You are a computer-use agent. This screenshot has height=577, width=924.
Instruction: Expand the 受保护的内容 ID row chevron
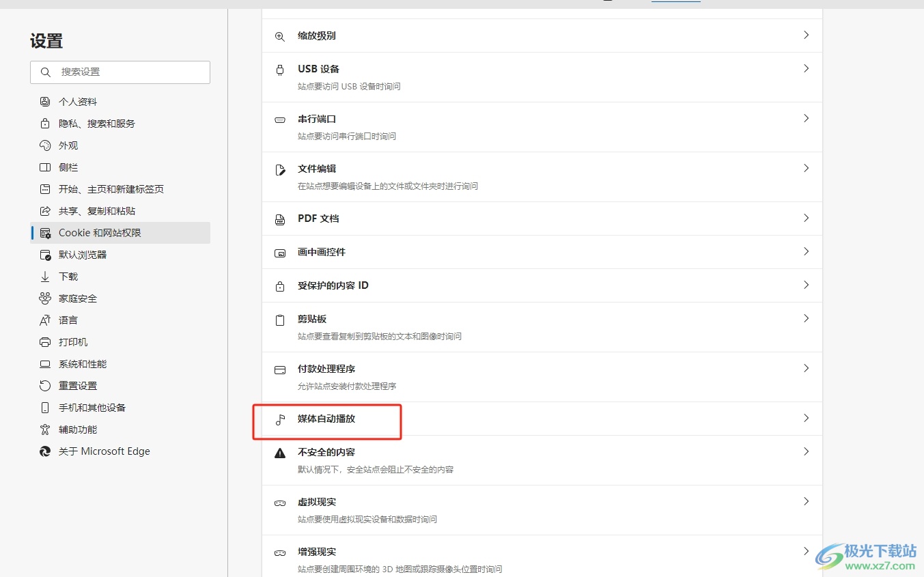pos(806,285)
